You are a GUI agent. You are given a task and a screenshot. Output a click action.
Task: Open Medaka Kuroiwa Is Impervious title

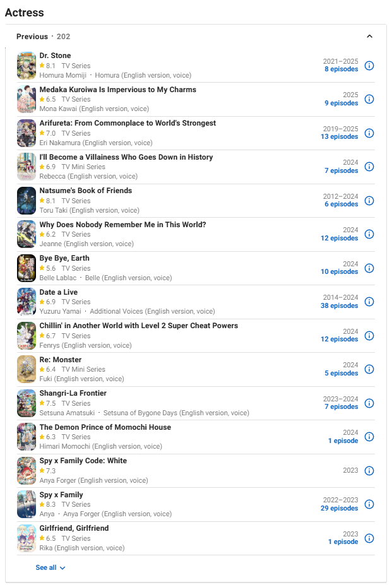118,90
